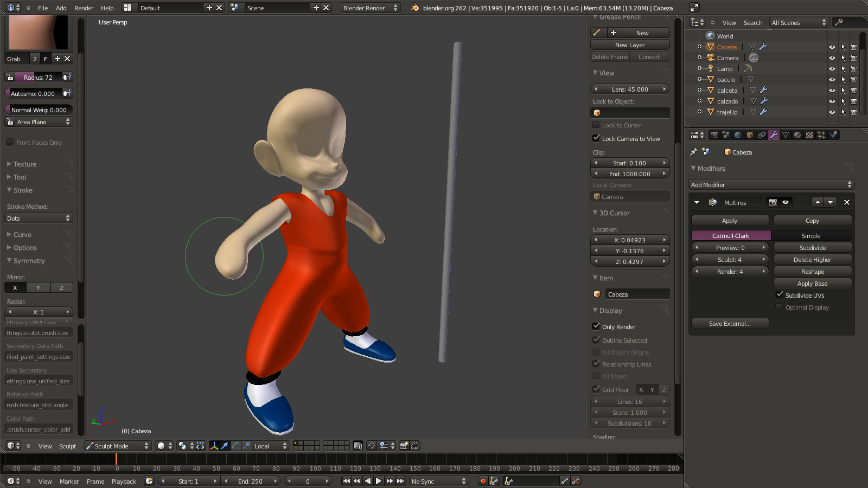Click the Save External button
The image size is (868, 488).
click(730, 323)
